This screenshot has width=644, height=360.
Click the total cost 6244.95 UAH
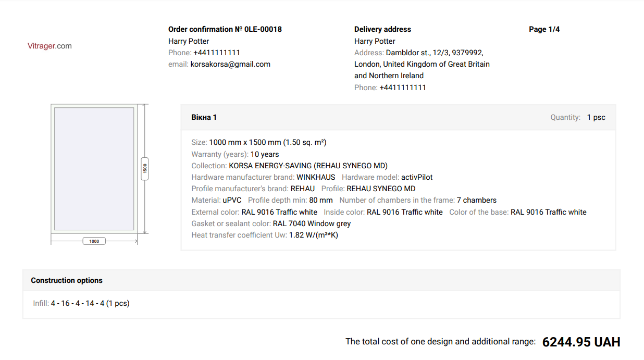581,342
